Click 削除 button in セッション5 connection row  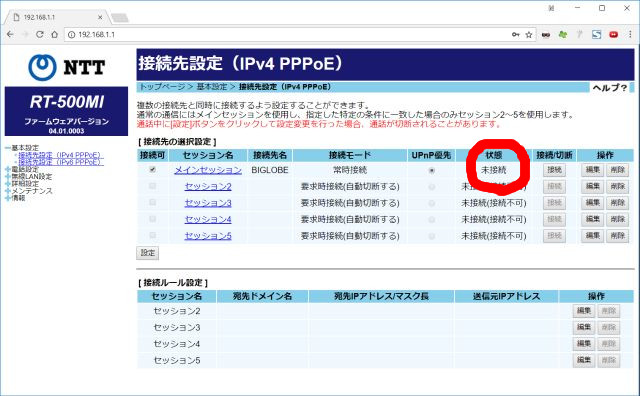tap(618, 236)
